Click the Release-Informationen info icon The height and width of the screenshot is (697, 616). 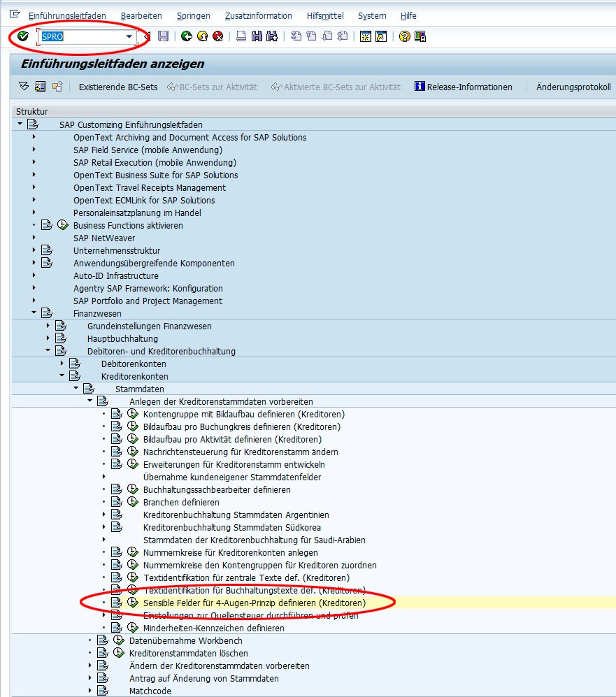coord(420,86)
